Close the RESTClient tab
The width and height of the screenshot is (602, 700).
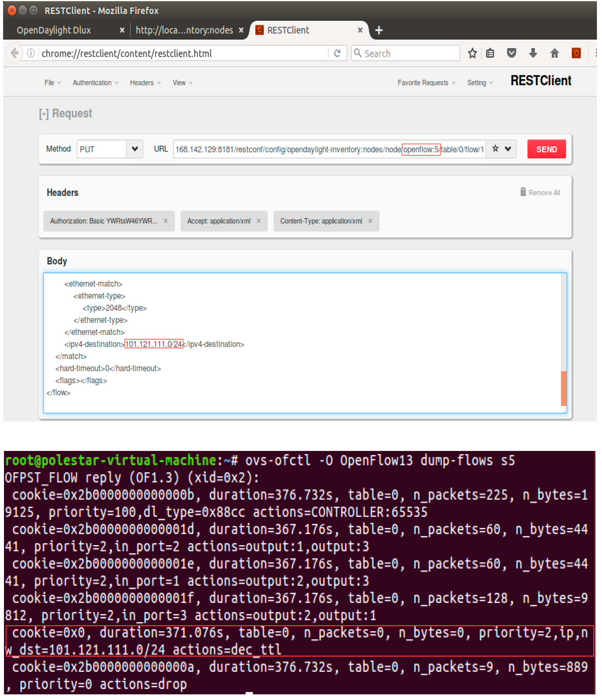(360, 31)
